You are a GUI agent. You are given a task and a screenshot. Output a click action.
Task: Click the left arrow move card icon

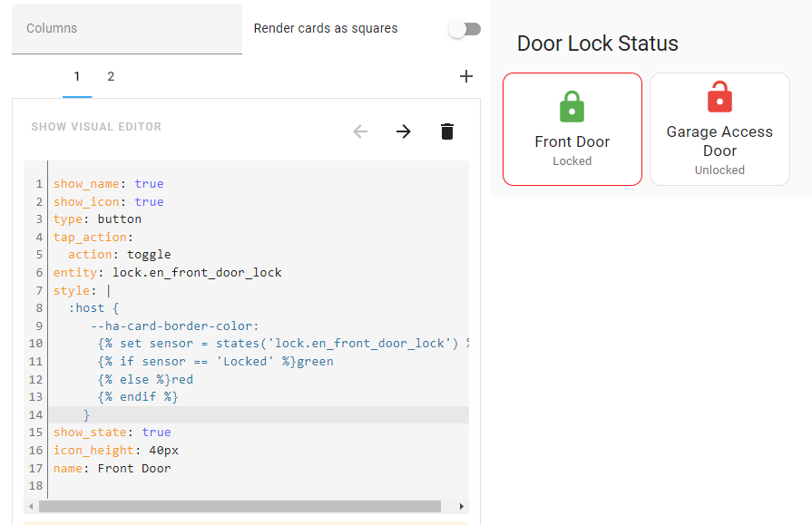[x=360, y=131]
